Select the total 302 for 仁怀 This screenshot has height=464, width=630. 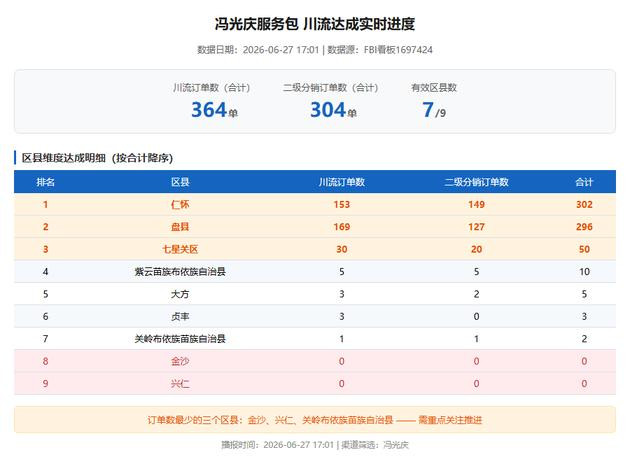584,204
